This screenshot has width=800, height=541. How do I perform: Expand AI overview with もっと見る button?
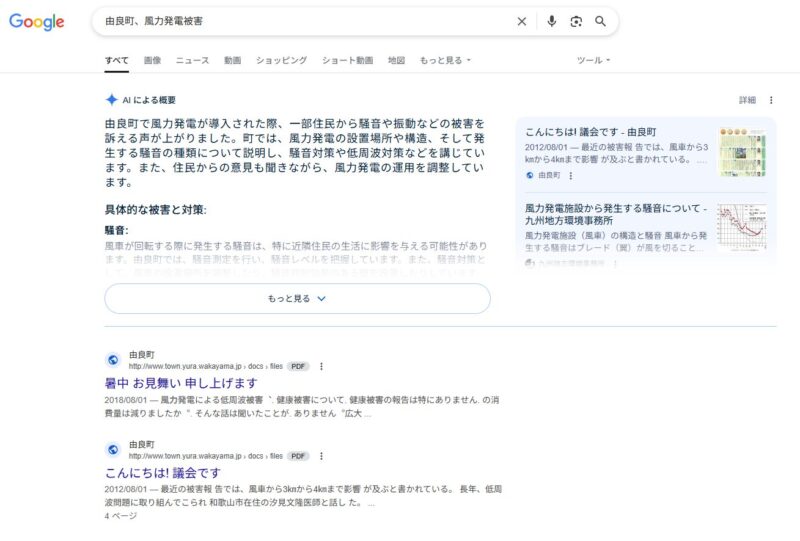point(297,299)
